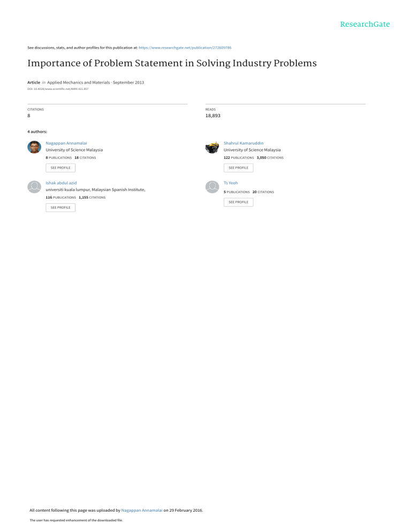The width and height of the screenshot is (411, 532).
Task: Click the citations count 8
Action: coord(29,115)
